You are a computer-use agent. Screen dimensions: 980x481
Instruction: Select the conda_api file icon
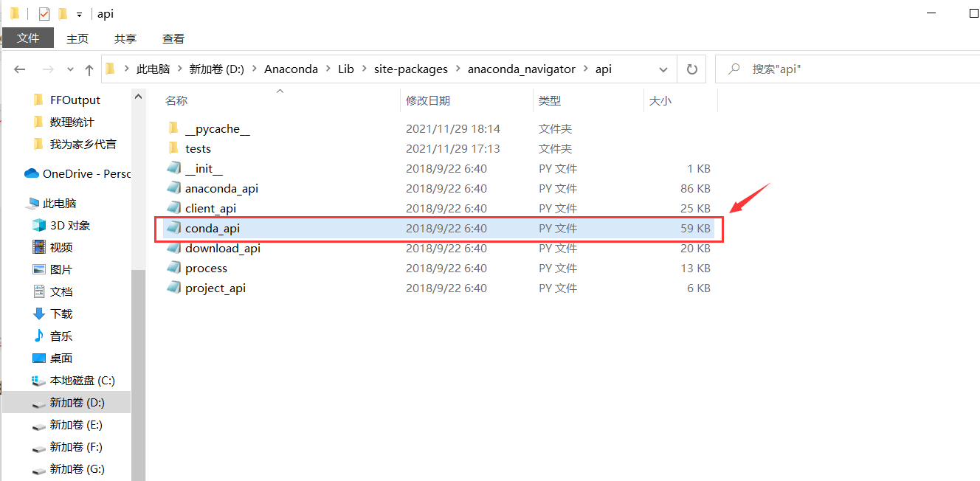click(x=173, y=228)
